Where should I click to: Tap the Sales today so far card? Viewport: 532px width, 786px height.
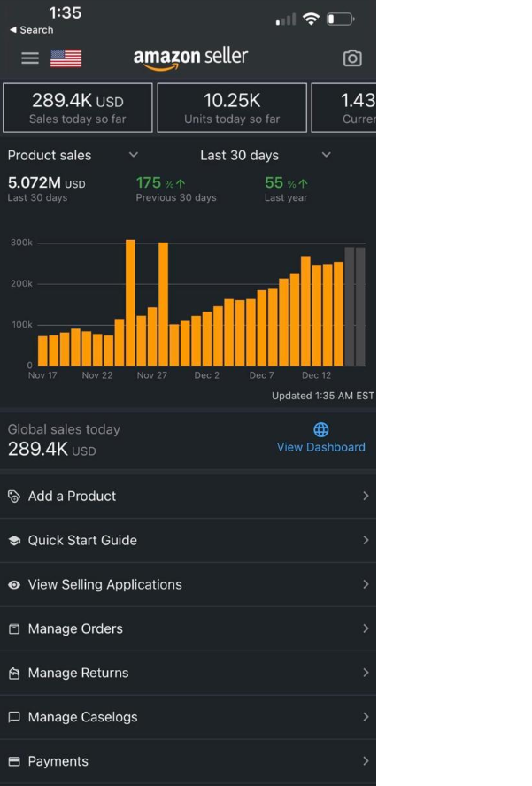(78, 108)
